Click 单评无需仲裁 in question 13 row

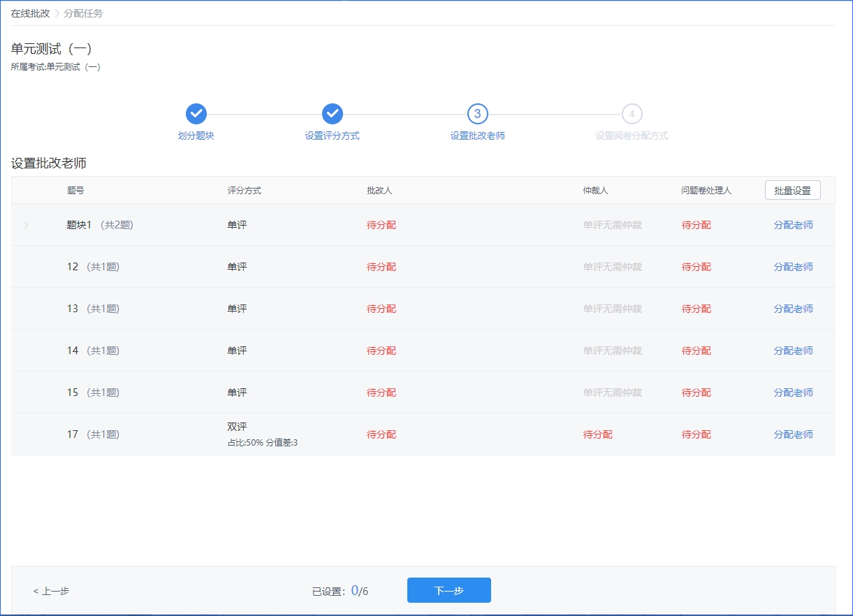[x=613, y=309]
